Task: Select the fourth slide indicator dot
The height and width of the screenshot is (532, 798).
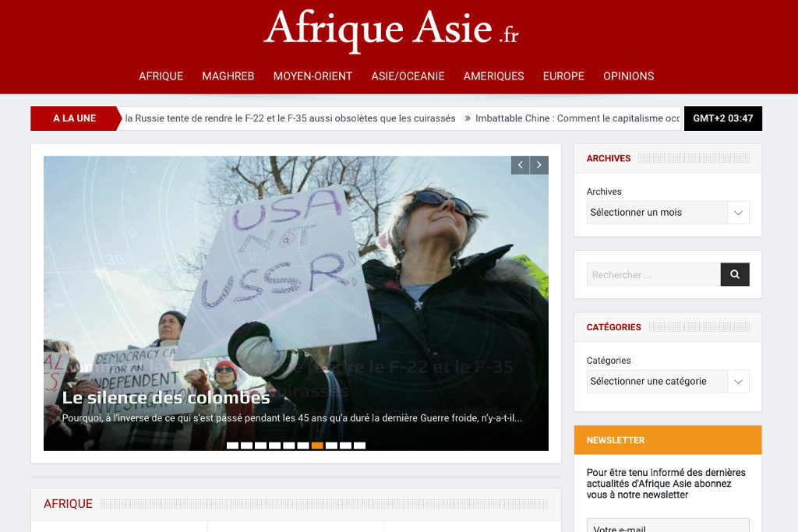Action: [x=275, y=446]
